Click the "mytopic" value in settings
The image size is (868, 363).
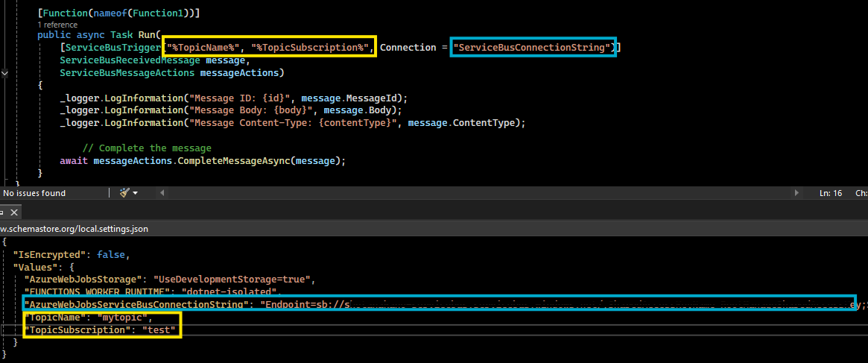(124, 318)
